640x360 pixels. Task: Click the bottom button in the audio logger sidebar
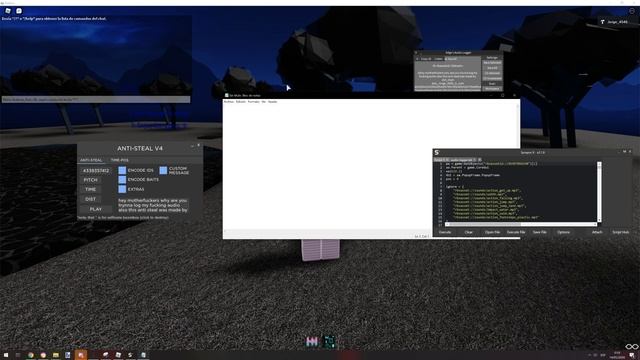(492, 89)
